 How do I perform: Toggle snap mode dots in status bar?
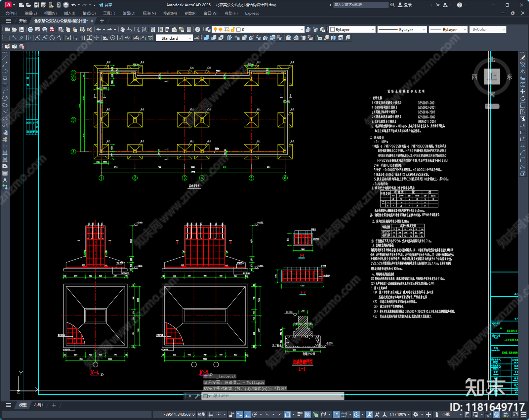(x=219, y=414)
